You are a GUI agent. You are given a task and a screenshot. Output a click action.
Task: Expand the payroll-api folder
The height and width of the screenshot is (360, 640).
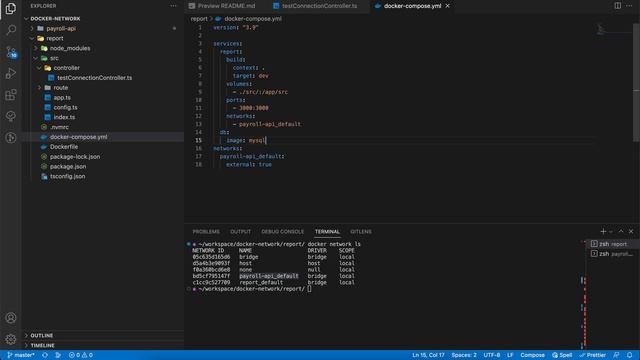click(x=32, y=29)
